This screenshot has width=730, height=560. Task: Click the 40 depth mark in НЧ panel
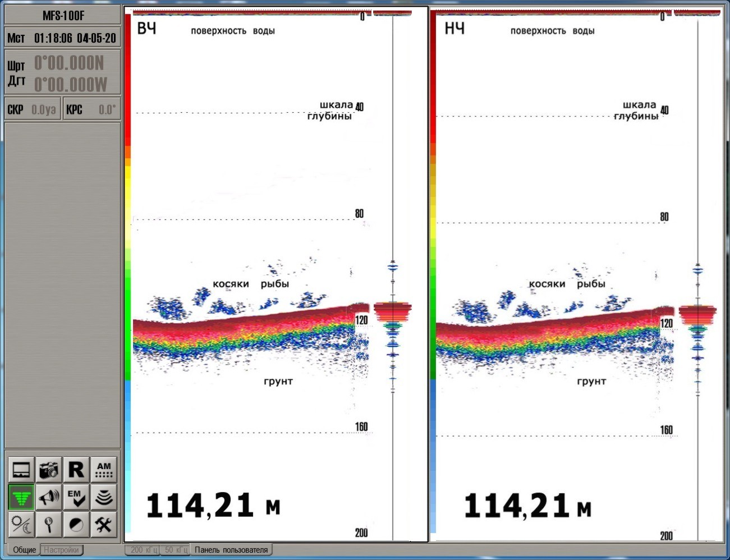[664, 110]
